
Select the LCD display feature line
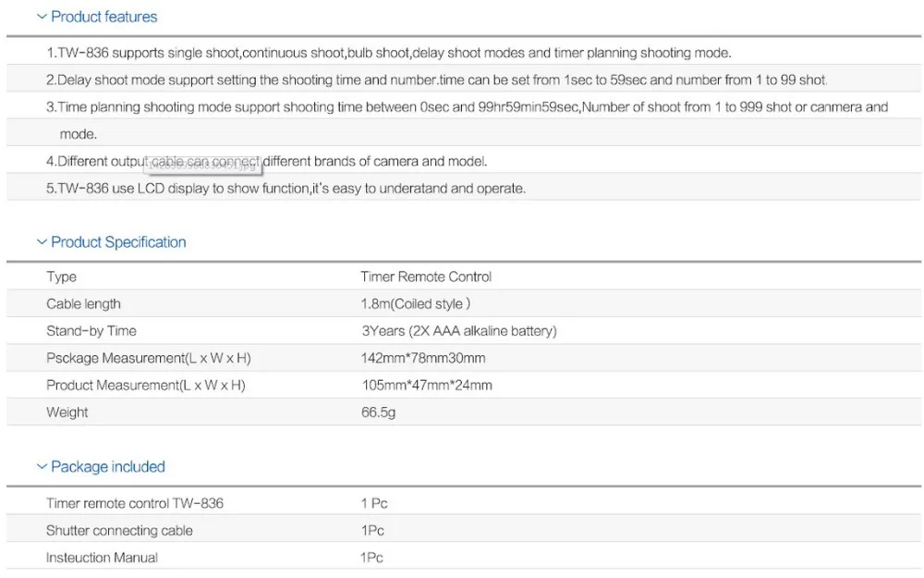(x=286, y=189)
